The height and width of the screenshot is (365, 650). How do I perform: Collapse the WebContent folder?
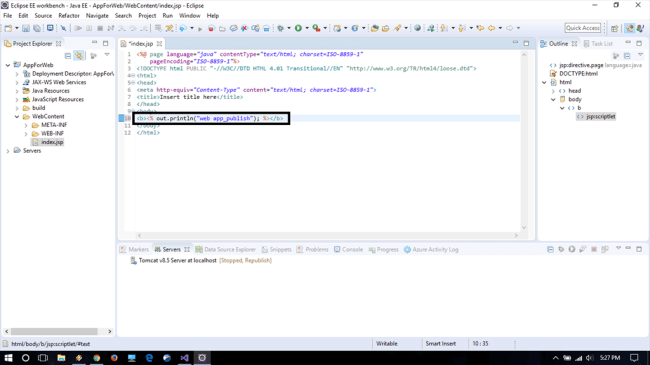[x=17, y=117]
